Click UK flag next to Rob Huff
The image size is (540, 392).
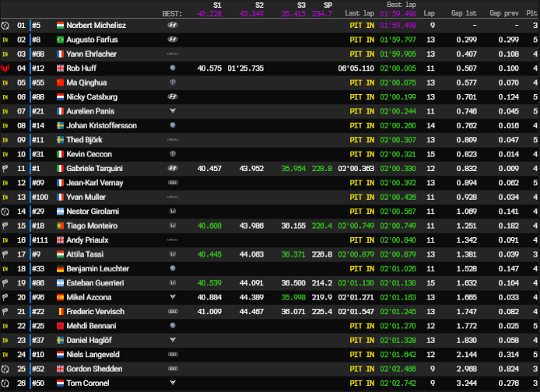60,68
